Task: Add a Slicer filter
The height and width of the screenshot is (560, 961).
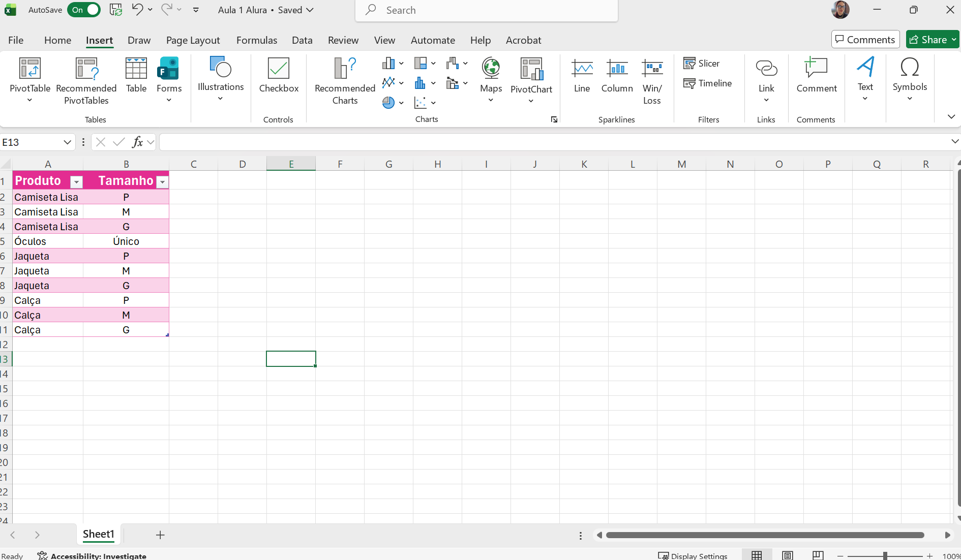Action: click(x=702, y=63)
